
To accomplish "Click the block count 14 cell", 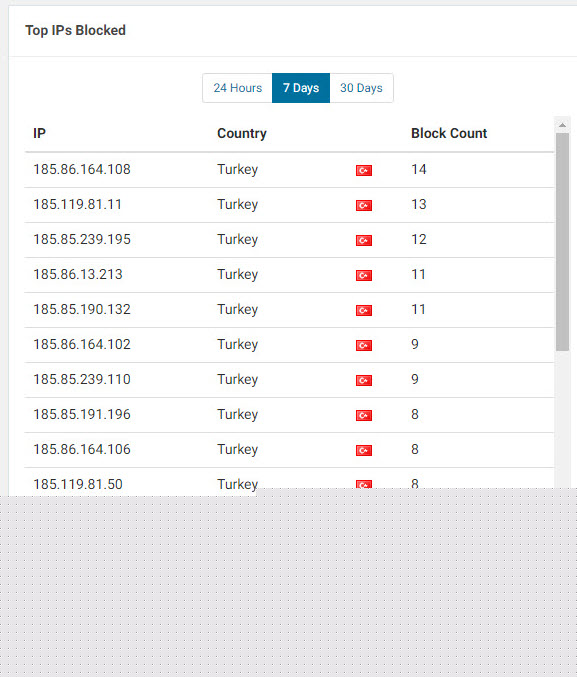I will point(419,169).
